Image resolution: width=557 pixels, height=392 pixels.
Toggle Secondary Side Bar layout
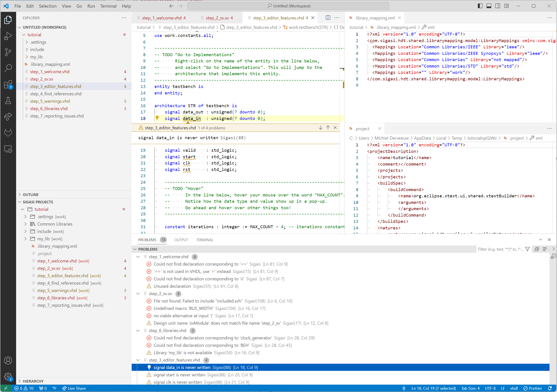[497, 6]
